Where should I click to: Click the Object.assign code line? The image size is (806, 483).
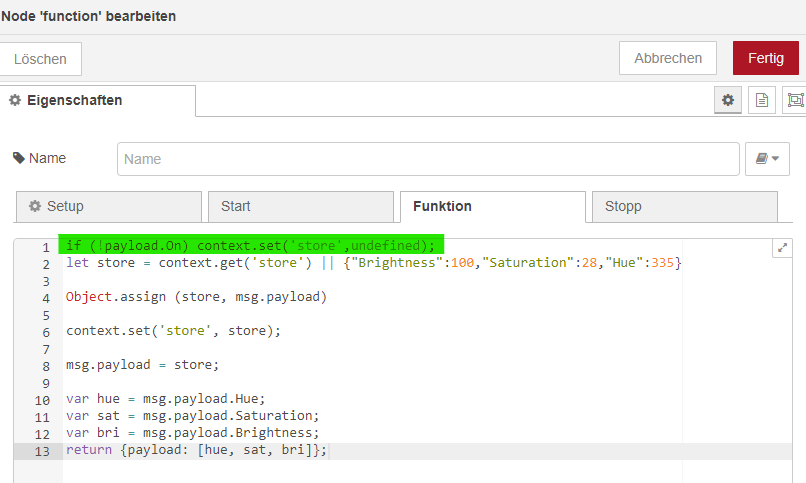click(x=196, y=296)
